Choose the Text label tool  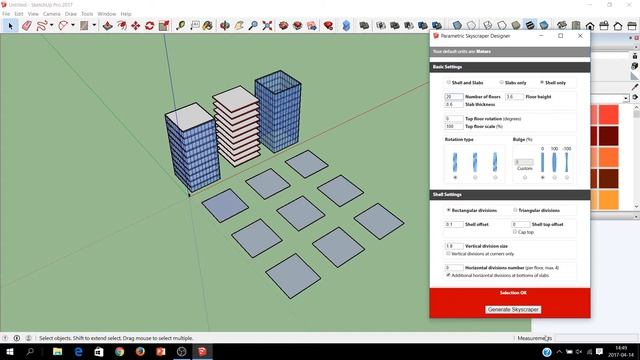pos(195,26)
